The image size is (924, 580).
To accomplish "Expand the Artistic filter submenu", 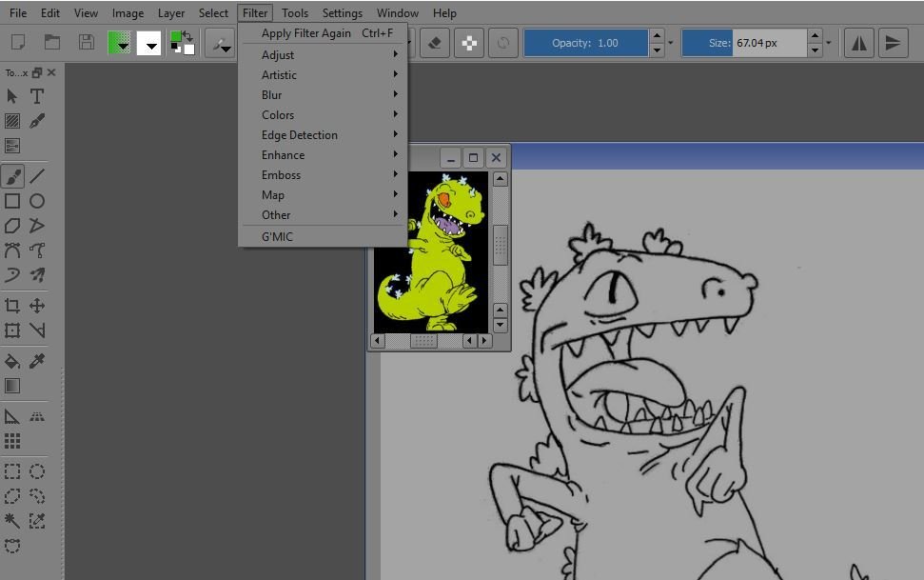I will click(x=323, y=75).
